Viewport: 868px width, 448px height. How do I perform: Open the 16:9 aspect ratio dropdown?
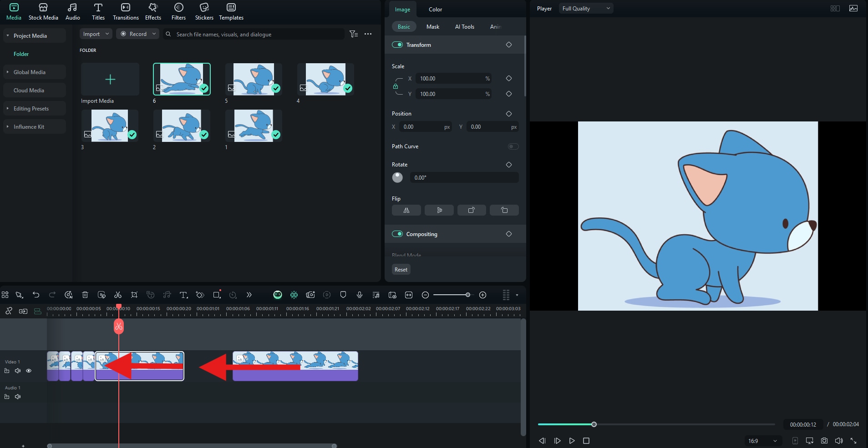click(762, 441)
